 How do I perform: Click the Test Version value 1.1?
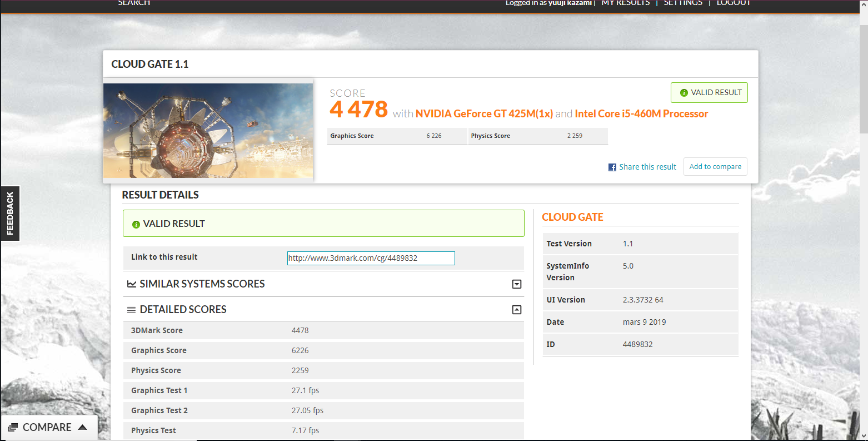click(628, 244)
